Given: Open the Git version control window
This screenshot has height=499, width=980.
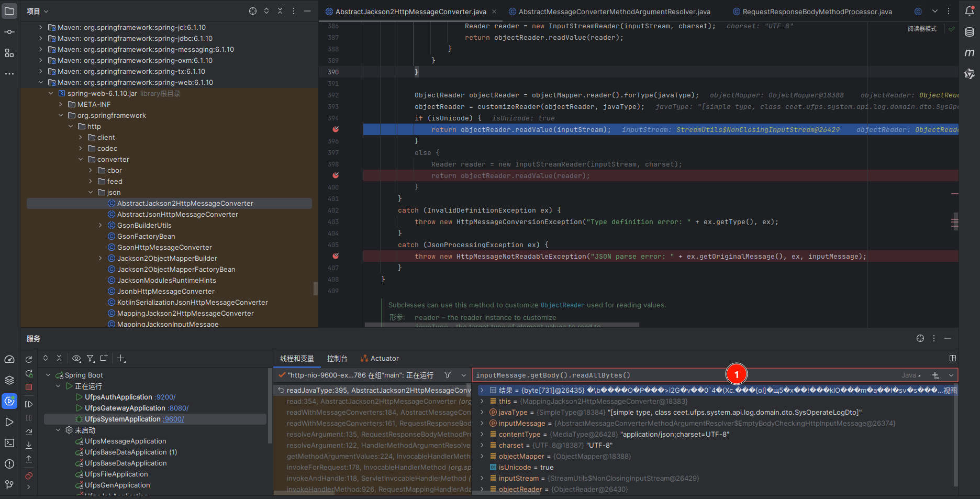Looking at the screenshot, I should pyautogui.click(x=9, y=485).
